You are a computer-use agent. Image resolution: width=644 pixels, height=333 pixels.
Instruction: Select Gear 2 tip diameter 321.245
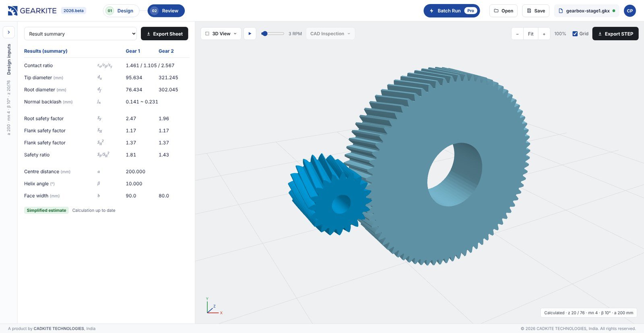pyautogui.click(x=168, y=78)
